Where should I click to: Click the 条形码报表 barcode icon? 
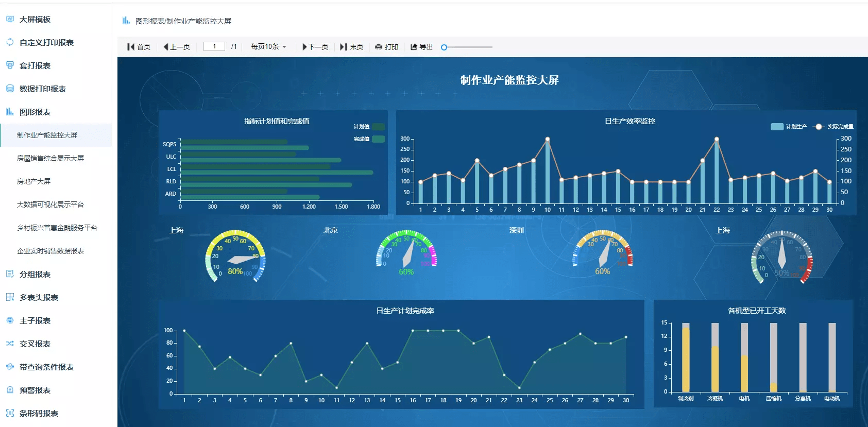click(10, 413)
